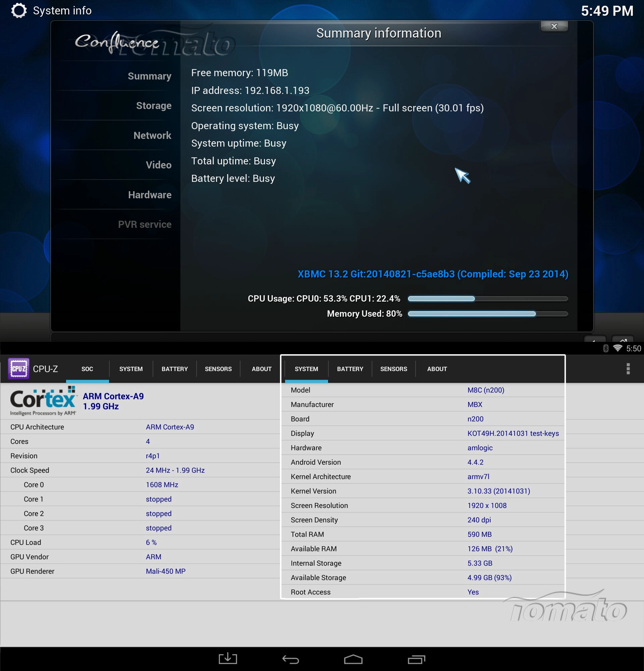The height and width of the screenshot is (671, 644).
Task: Click the 5:50 status bar clock
Action: (634, 349)
